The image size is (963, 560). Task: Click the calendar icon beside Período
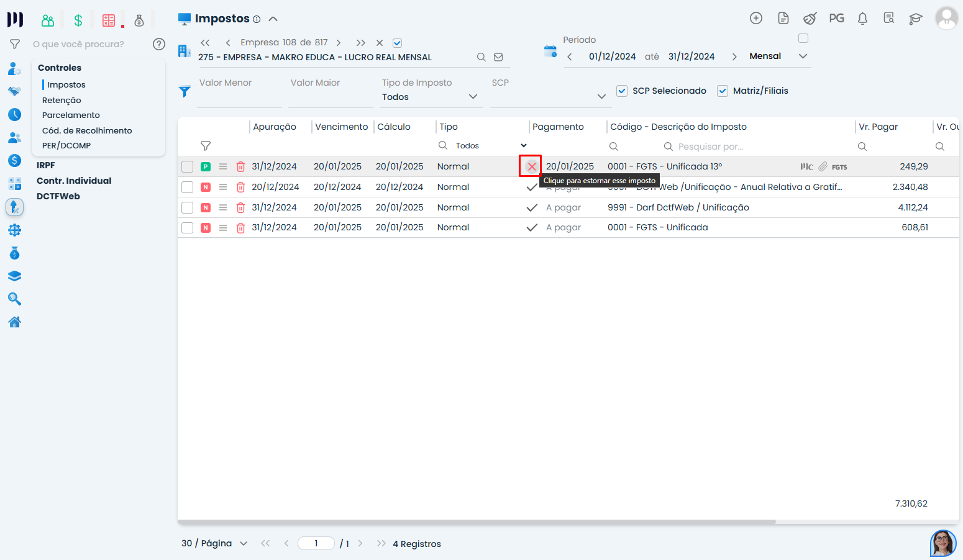[x=550, y=52]
